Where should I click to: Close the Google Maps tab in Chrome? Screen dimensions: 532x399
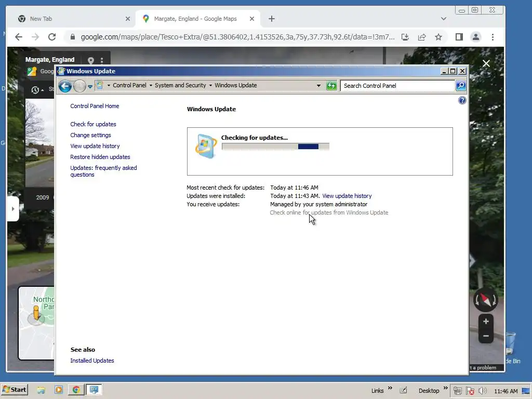(252, 19)
